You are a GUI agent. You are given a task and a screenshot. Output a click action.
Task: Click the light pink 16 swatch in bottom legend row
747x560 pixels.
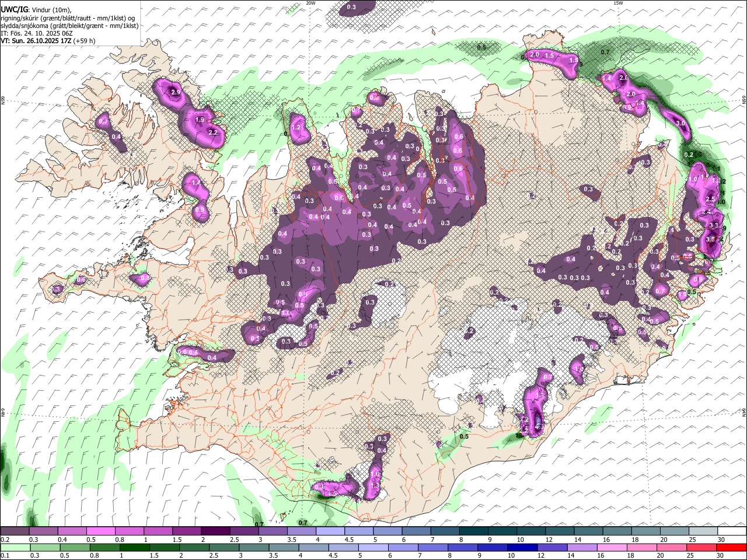point(613,547)
